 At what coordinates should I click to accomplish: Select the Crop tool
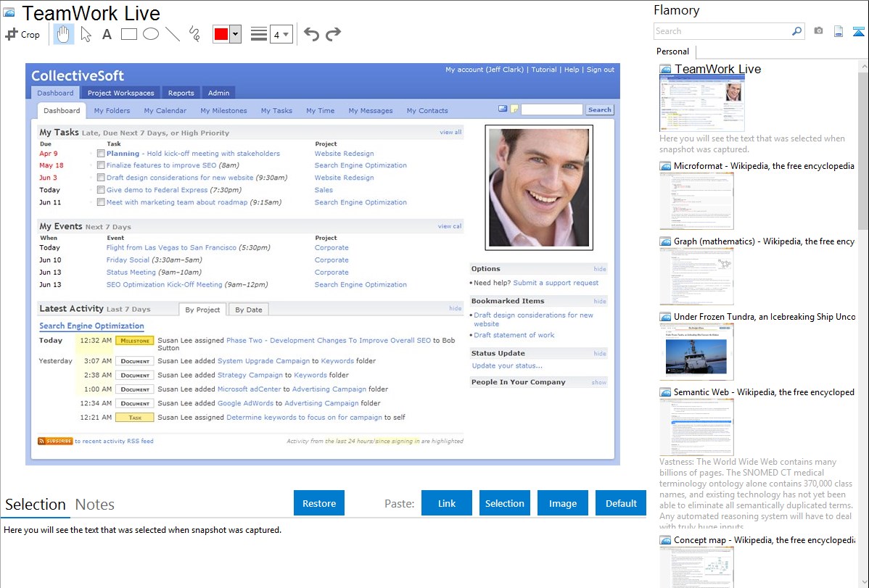point(22,34)
